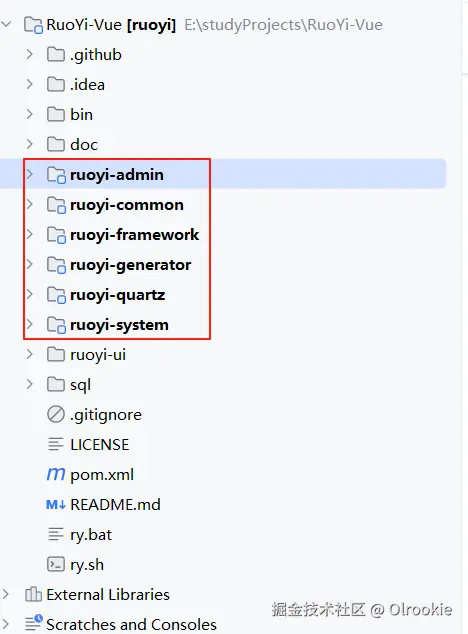Click the LICENSE text file icon

pos(56,444)
